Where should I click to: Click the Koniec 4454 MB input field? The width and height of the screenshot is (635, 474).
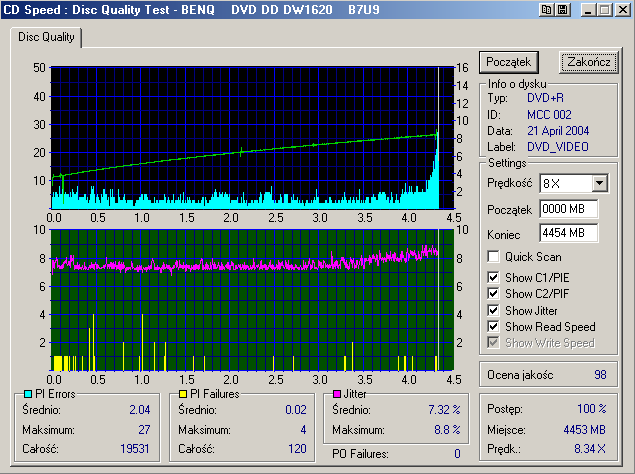569,233
